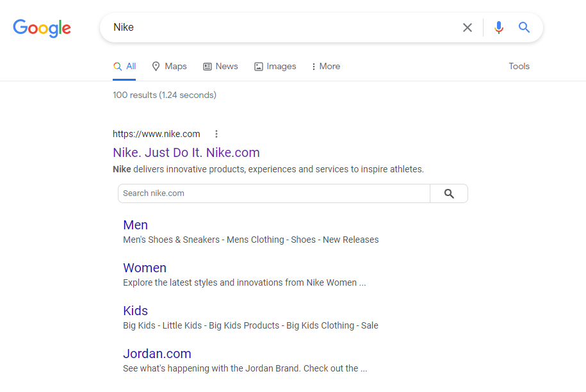Click the 100 results count text
The image size is (586, 392).
pos(165,95)
